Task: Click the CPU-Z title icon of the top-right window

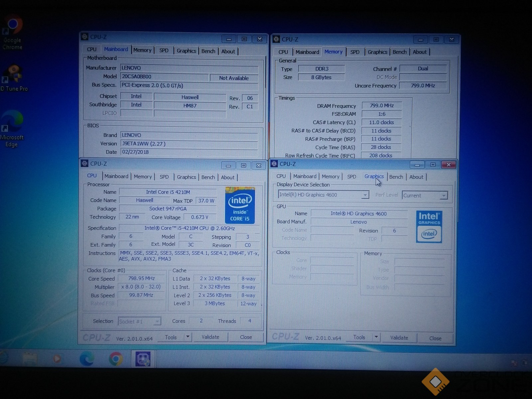Action: pos(276,39)
